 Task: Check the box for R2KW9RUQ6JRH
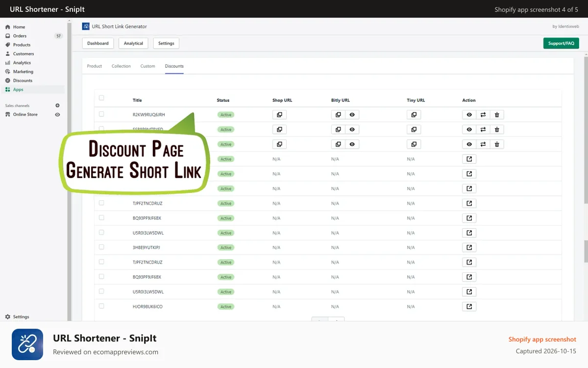101,114
